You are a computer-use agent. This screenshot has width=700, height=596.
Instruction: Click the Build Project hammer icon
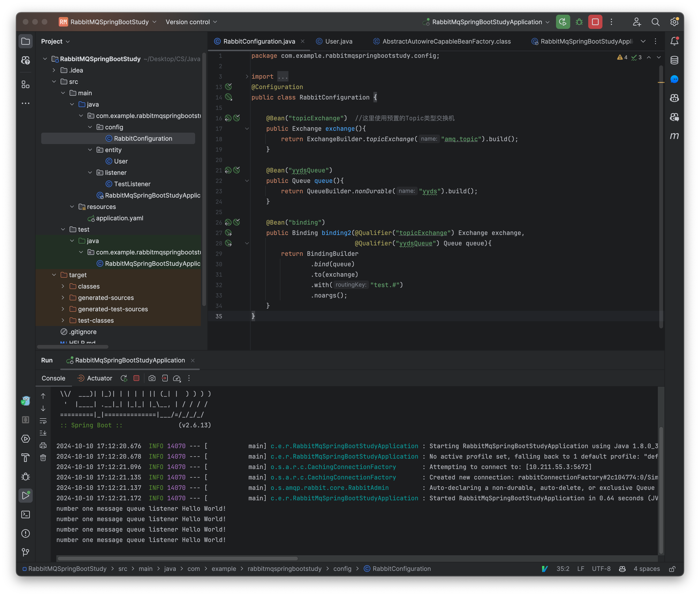coord(26,458)
